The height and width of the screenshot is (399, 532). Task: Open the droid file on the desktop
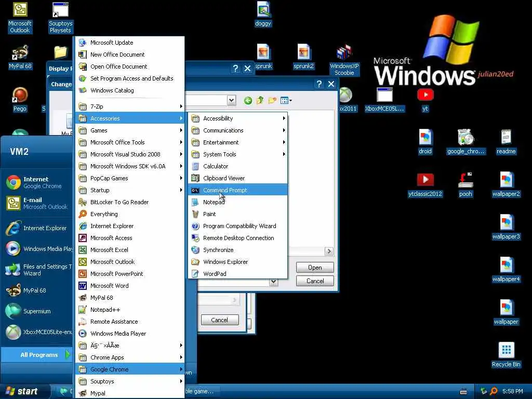pos(425,142)
